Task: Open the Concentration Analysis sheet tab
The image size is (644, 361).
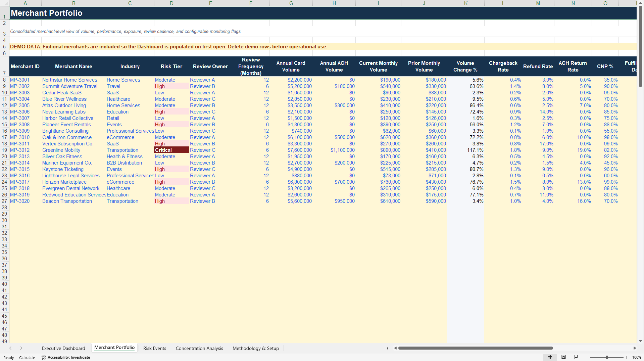Action: (x=199, y=348)
